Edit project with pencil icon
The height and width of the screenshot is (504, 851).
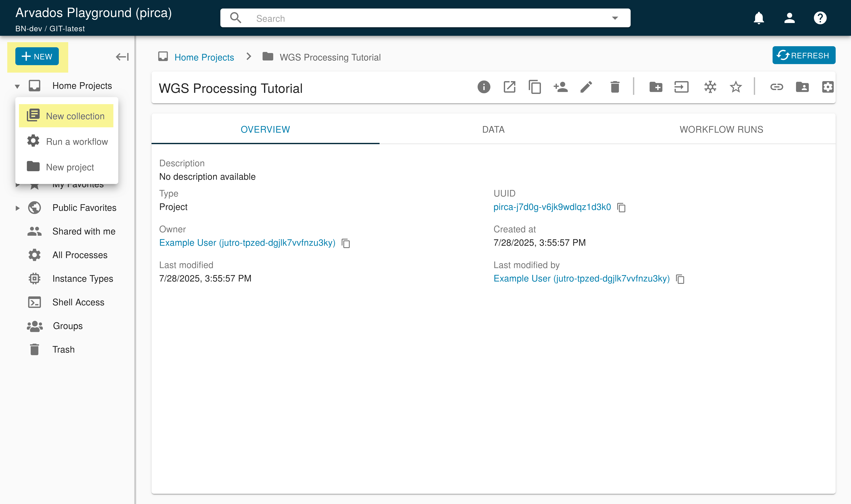(x=586, y=87)
